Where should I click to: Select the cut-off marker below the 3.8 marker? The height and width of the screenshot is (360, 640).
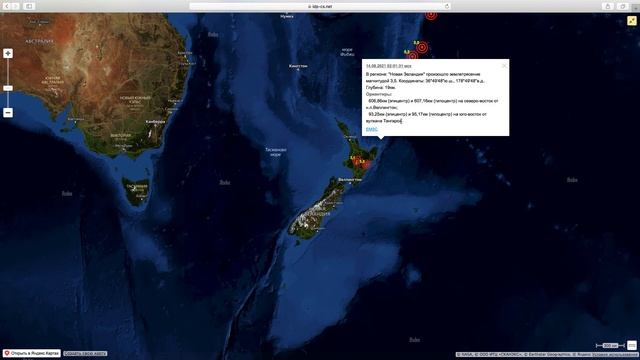413,55
